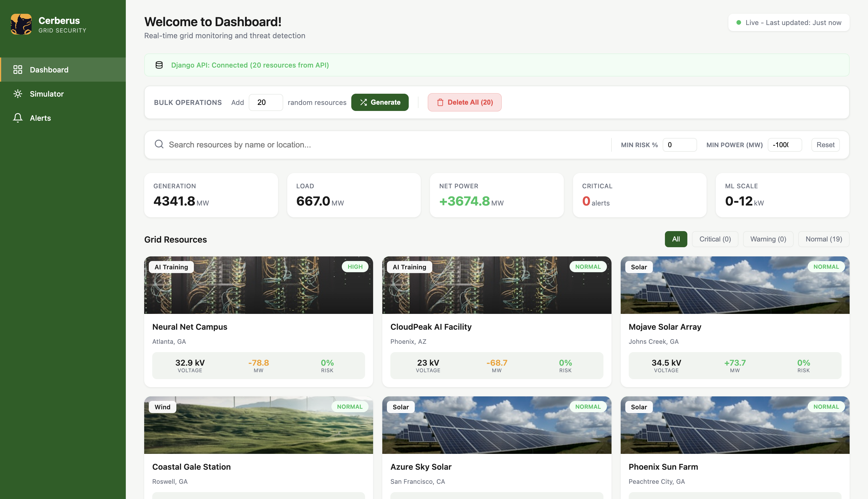This screenshot has width=868, height=499.
Task: Click the Cerberus wolf logo icon
Action: pos(21,24)
